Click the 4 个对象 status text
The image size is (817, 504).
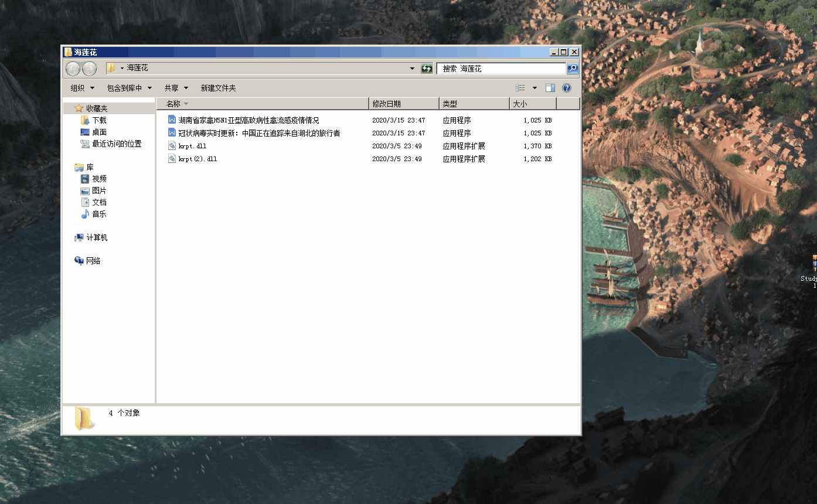point(124,413)
